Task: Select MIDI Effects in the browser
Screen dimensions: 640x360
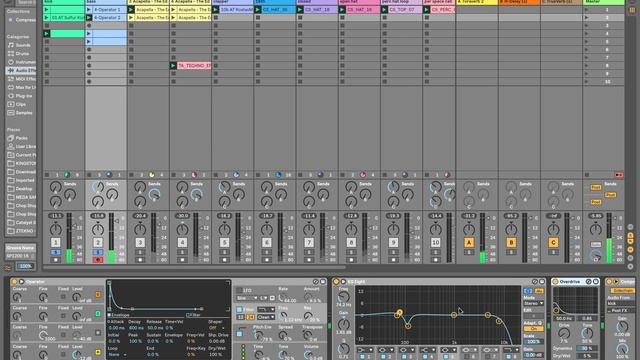Action: pos(22,79)
